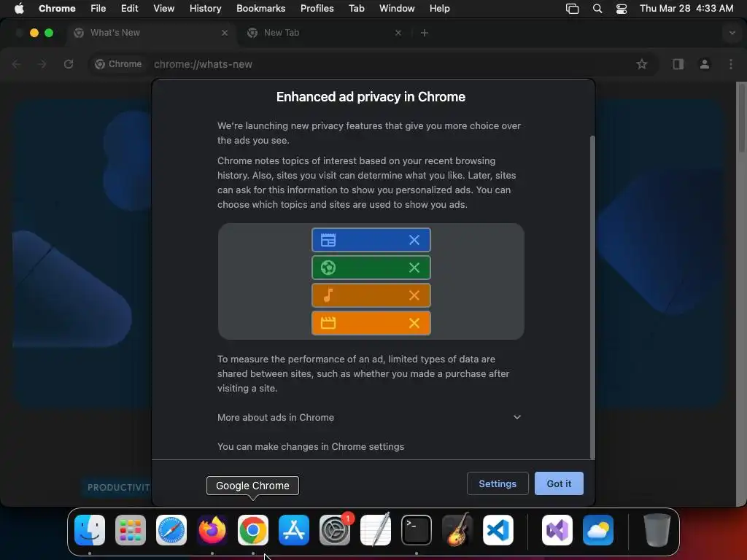Reload the current page
Viewport: 747px width, 560px height.
click(69, 64)
